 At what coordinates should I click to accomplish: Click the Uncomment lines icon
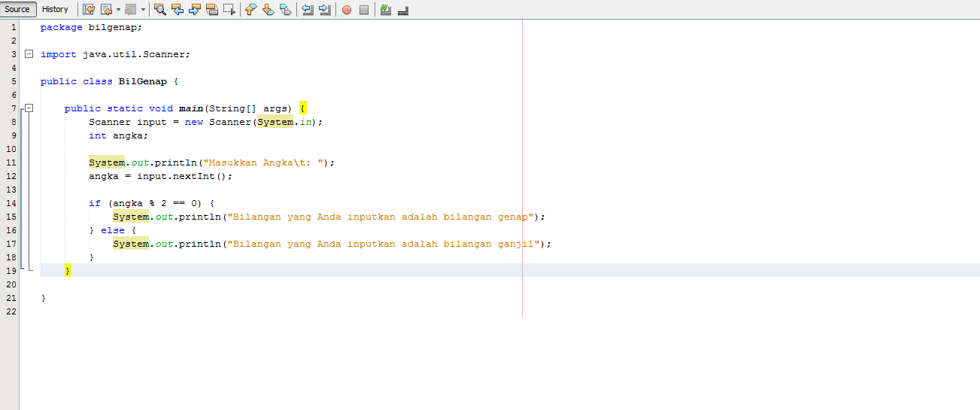(x=402, y=10)
